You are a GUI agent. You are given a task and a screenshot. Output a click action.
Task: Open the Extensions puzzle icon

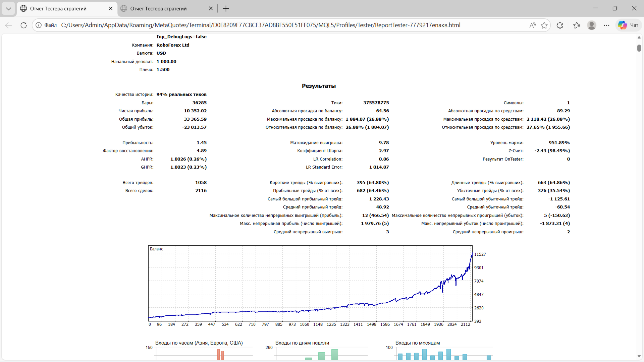(560, 25)
